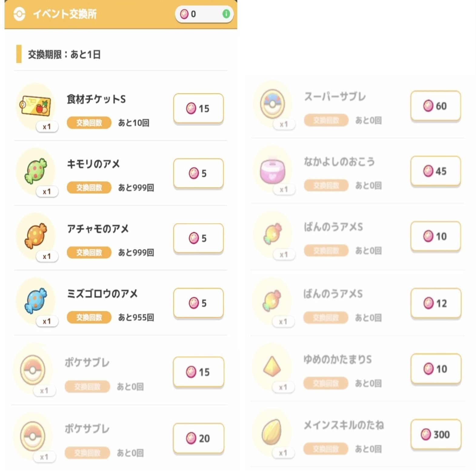Viewport: 476px width, 476px height.
Task: Exchange 300 points for メインスキルのたね
Action: click(435, 434)
